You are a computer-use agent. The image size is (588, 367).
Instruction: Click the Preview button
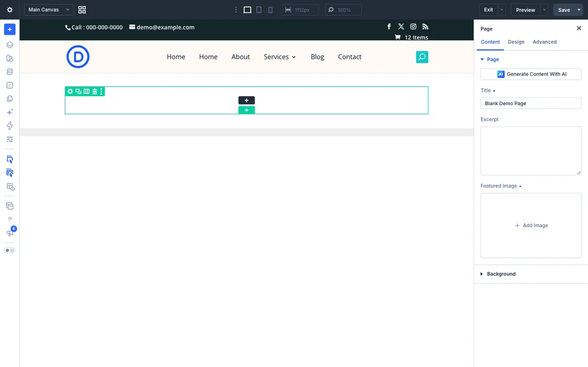point(525,10)
